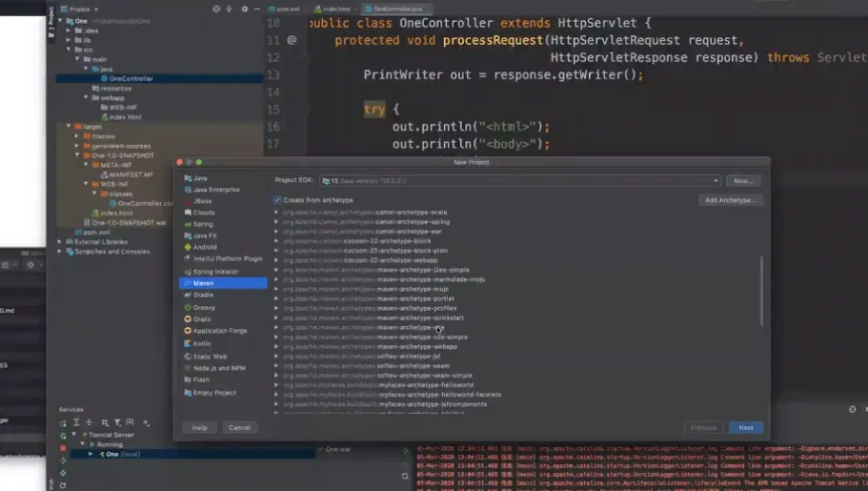Click locate-in-project target icon in Project panel header
The image size is (868, 491).
(216, 9)
